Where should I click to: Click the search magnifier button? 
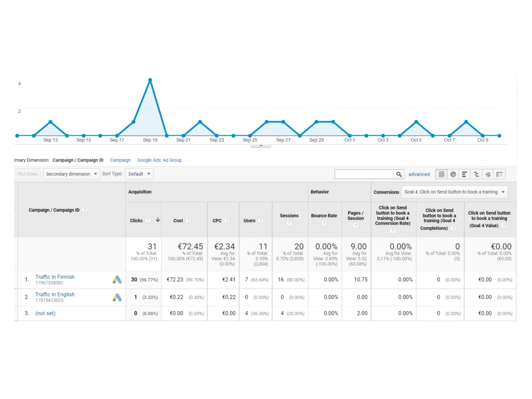(x=399, y=174)
